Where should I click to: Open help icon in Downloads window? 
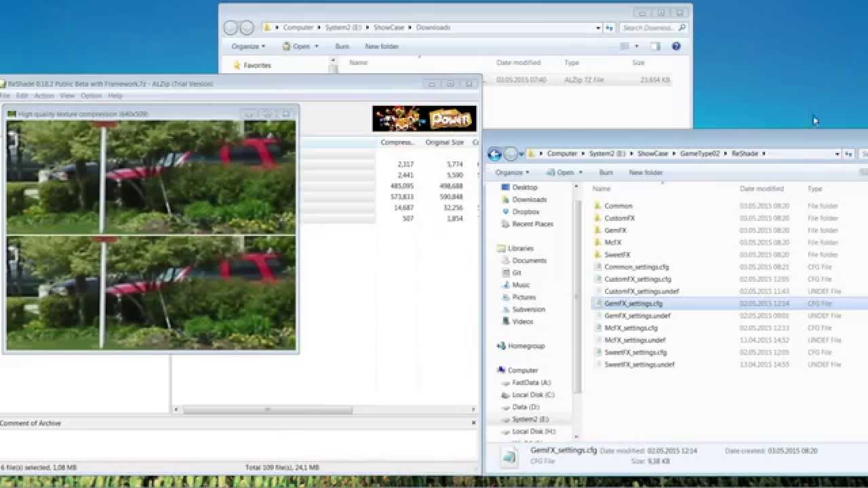(676, 47)
